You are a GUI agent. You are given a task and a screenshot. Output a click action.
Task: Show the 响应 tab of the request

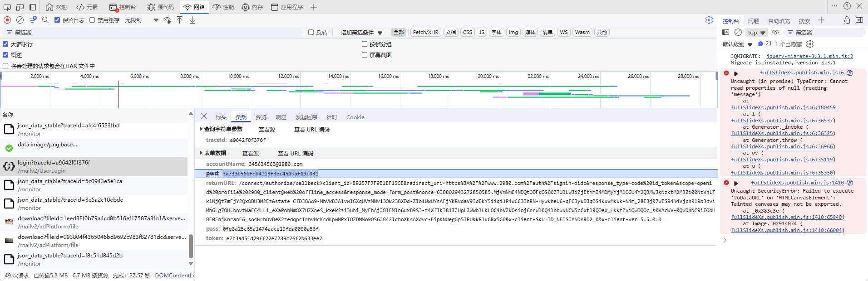[x=281, y=117]
